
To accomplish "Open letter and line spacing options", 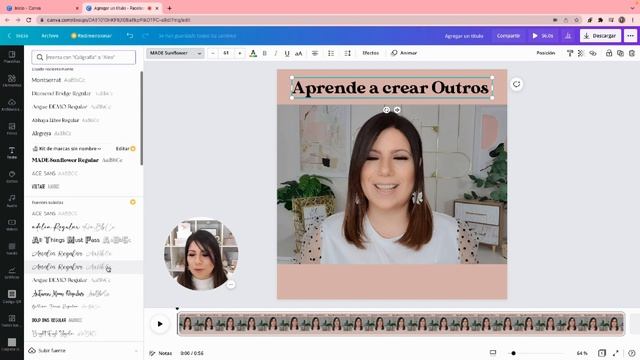I will (x=347, y=53).
